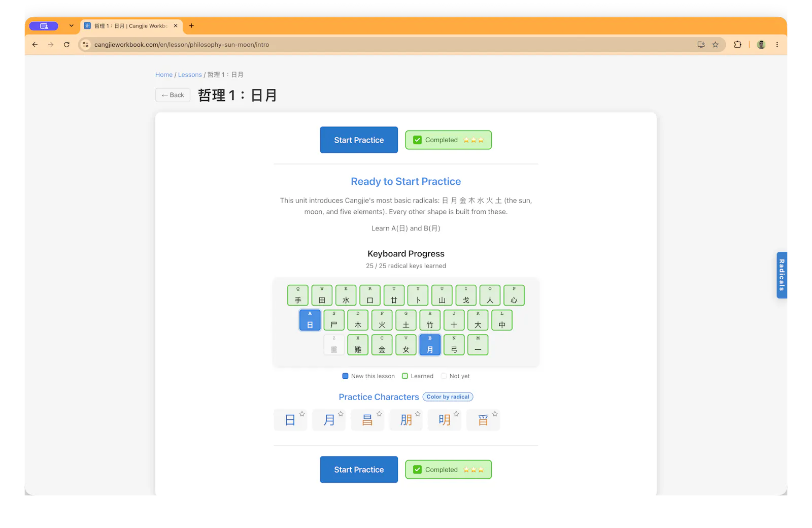Click the X 難 keyboard key
The width and height of the screenshot is (812, 528).
pyautogui.click(x=358, y=345)
